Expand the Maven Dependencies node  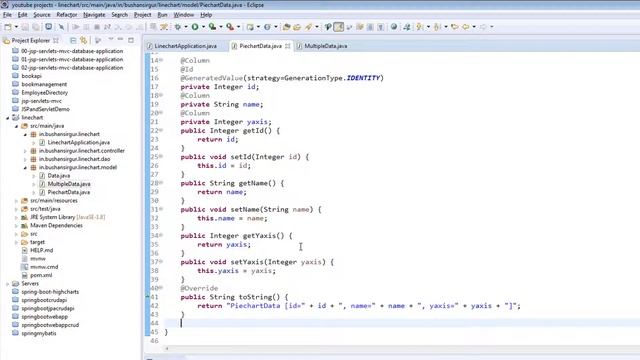coord(16,226)
